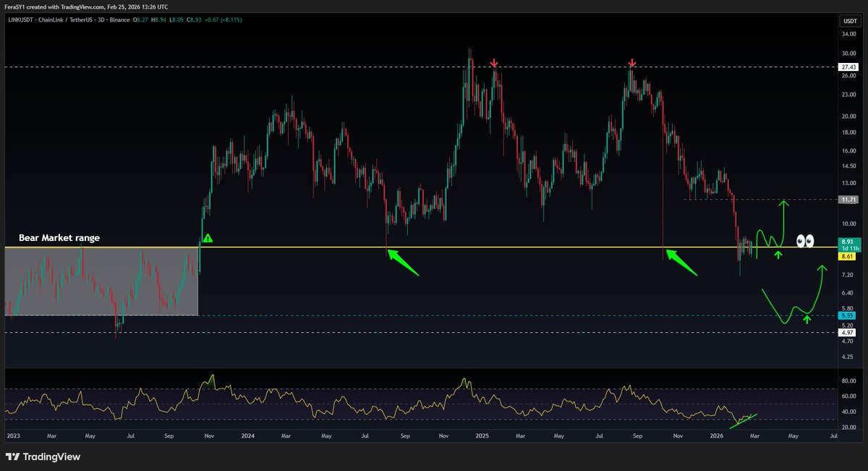The image size is (868, 471).
Task: Click the eyes emoji beside the current price
Action: (x=804, y=241)
